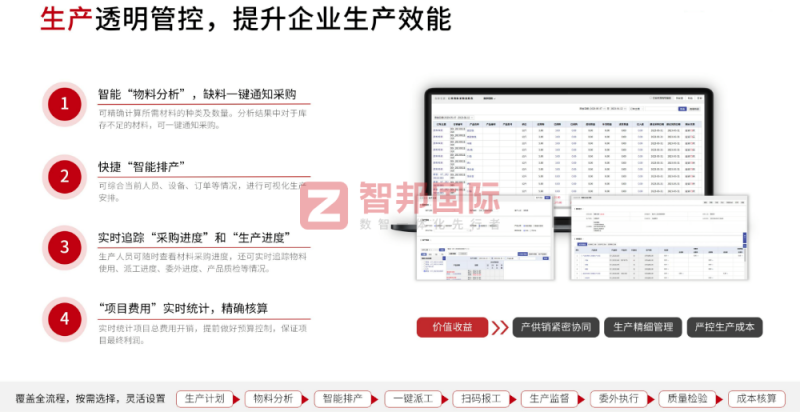
Task: Select the red number 4 circle icon
Action: (65, 319)
